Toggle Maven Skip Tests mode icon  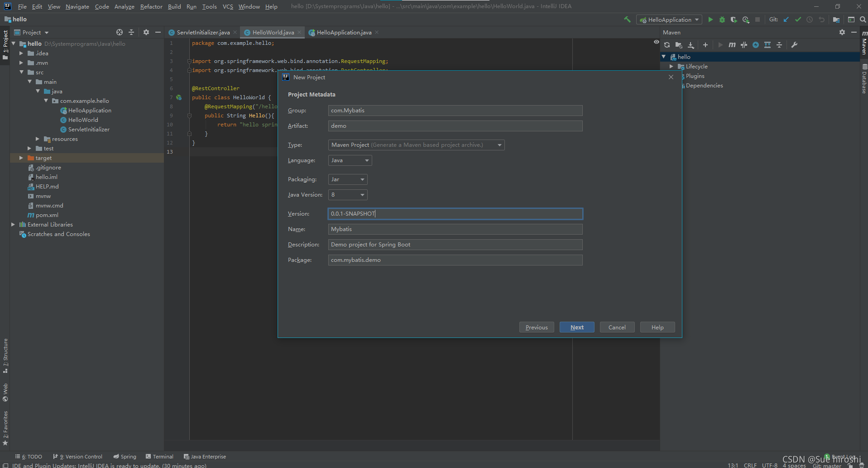(x=756, y=45)
